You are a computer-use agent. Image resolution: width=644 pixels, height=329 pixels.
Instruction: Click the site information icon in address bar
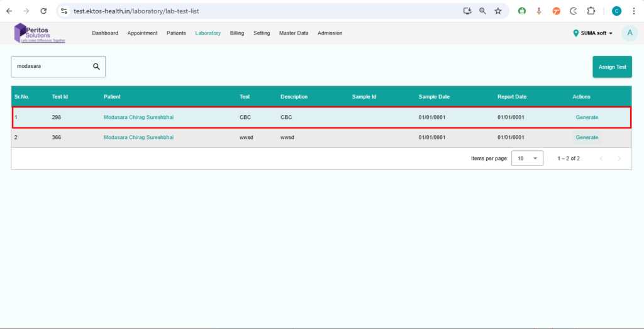click(64, 11)
